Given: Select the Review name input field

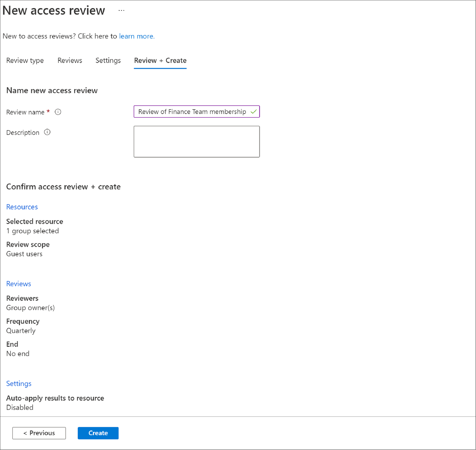Looking at the screenshot, I should tap(196, 111).
